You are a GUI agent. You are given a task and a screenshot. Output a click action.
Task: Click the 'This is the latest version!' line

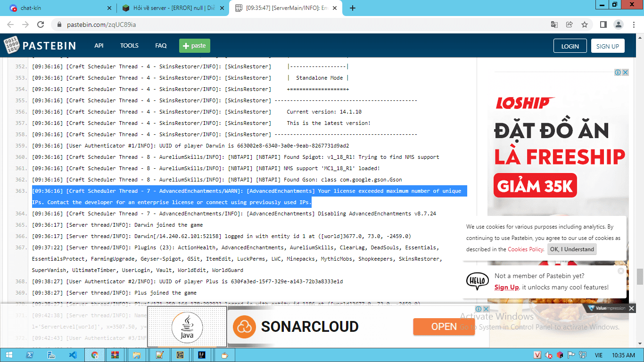(201, 123)
